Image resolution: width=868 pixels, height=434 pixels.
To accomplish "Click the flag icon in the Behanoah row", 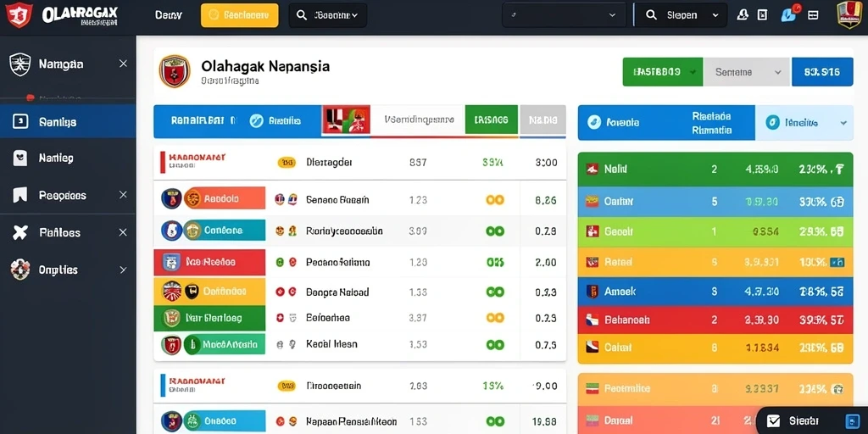I will click(x=592, y=320).
